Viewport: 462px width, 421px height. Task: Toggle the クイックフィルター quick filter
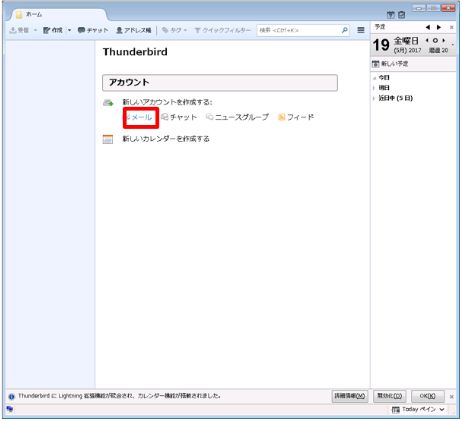(x=222, y=30)
